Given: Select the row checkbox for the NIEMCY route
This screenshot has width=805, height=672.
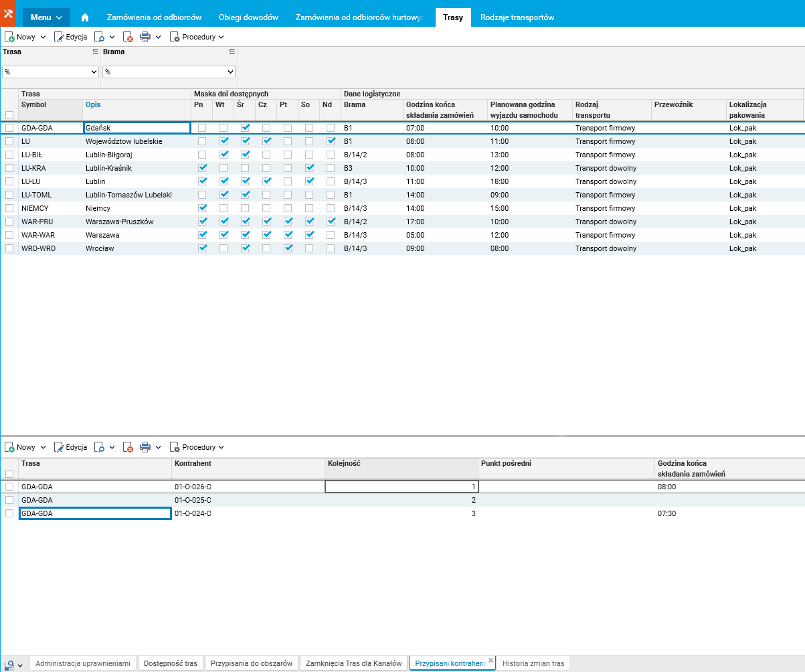Looking at the screenshot, I should (9, 208).
